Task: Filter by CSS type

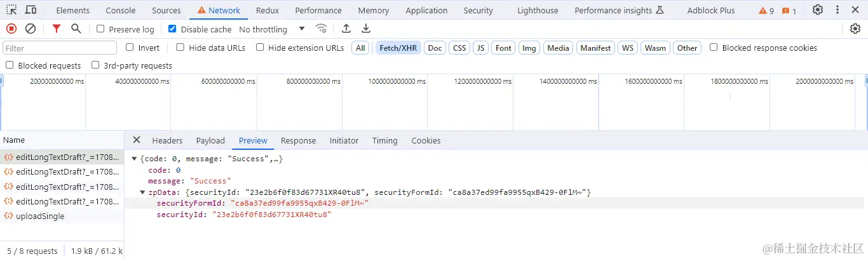Action: 459,48
